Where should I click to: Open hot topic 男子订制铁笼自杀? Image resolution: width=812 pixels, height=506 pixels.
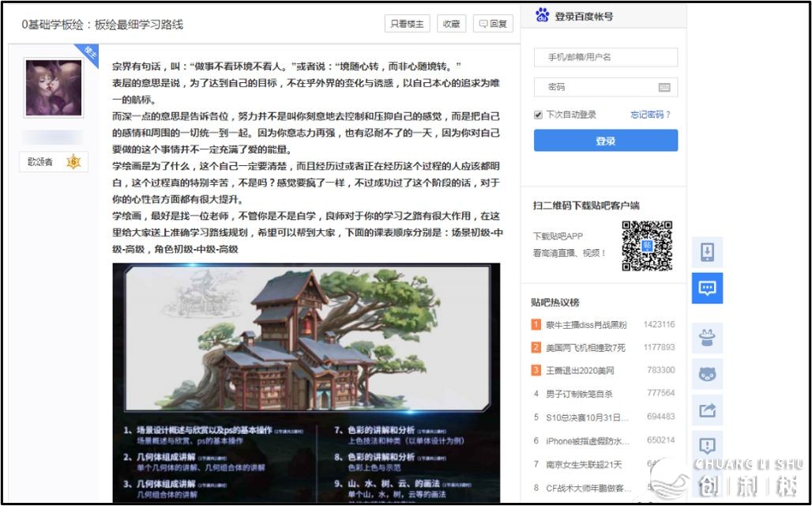579,394
